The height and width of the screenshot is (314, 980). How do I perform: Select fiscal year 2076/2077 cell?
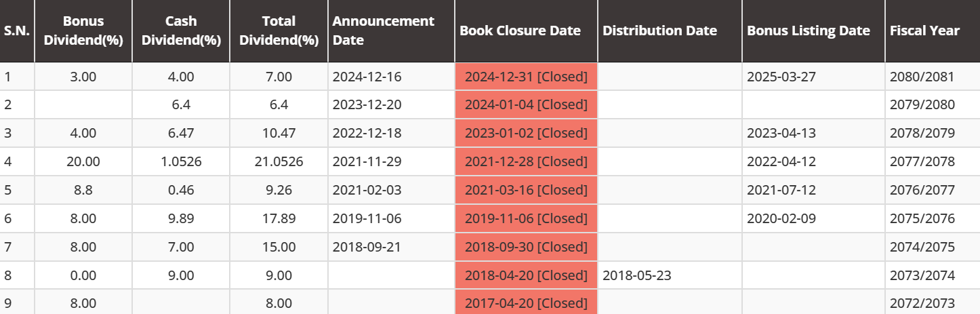(x=922, y=190)
